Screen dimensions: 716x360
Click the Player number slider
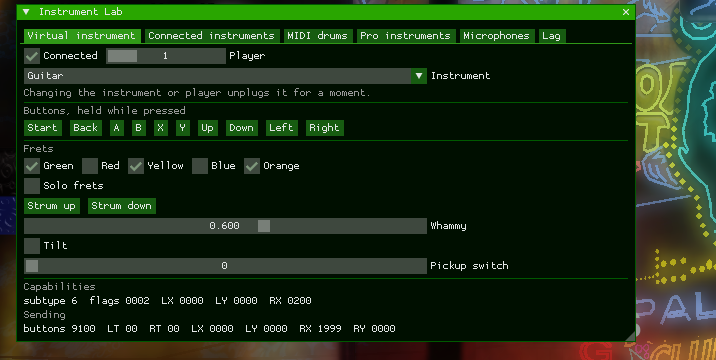166,56
